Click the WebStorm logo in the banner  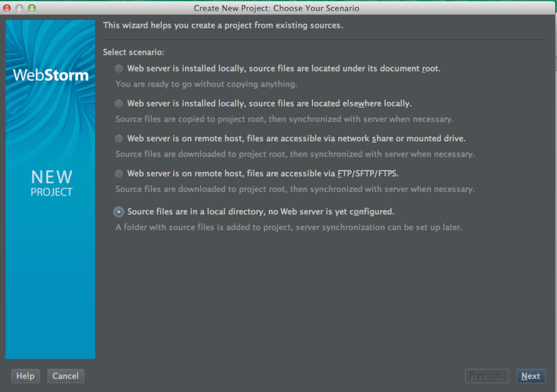(x=51, y=76)
